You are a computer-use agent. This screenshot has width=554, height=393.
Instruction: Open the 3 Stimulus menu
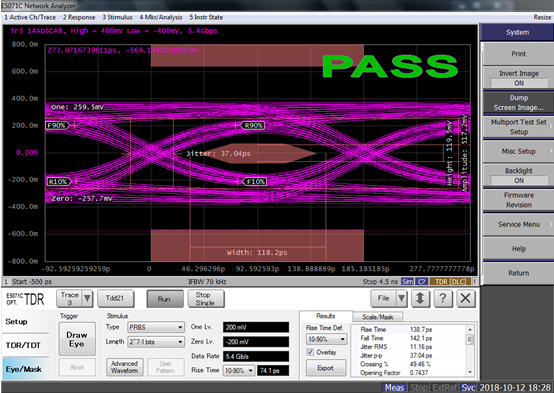tap(117, 17)
